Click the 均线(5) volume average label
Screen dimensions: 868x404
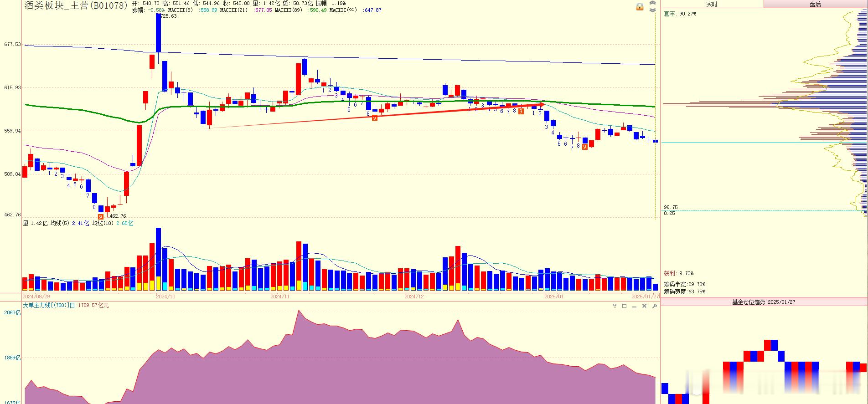60,224
